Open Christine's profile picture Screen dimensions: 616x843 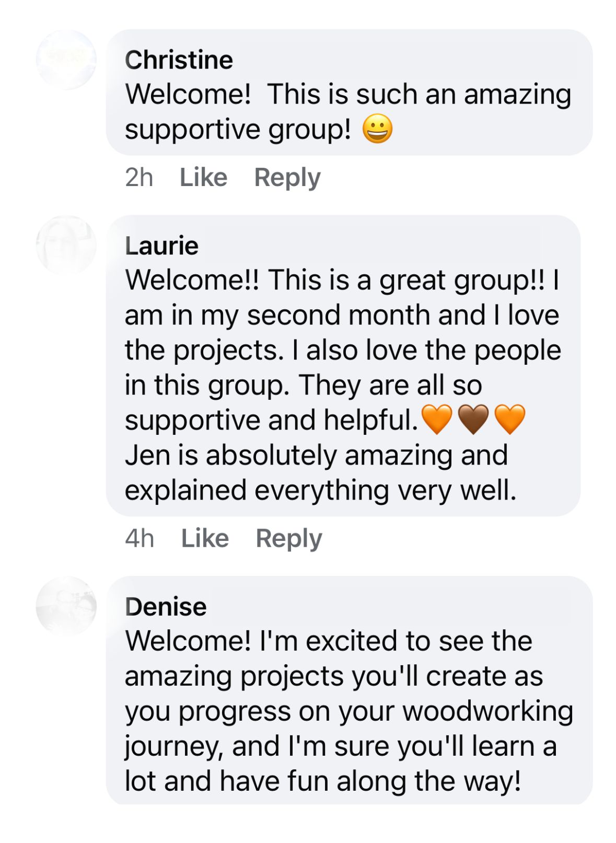coord(66,60)
